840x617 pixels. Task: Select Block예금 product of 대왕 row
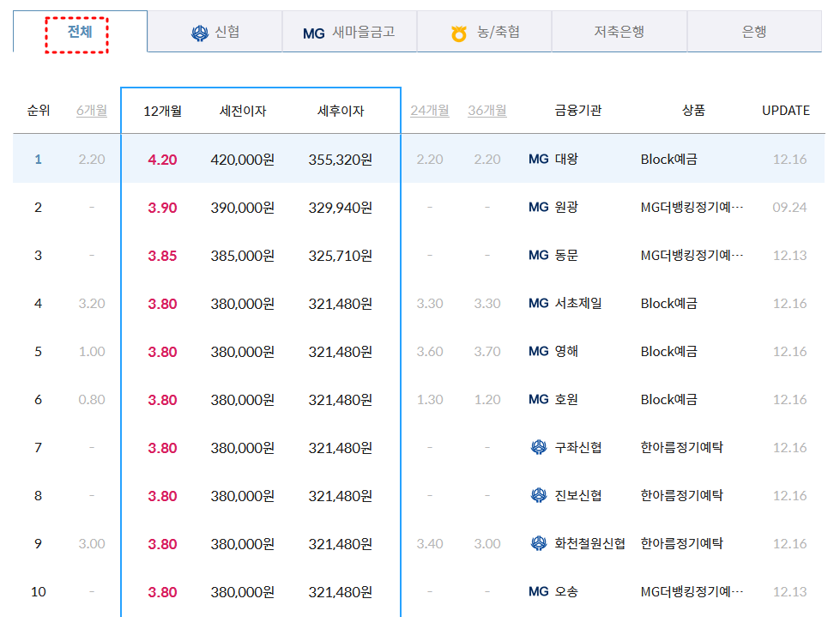669,159
